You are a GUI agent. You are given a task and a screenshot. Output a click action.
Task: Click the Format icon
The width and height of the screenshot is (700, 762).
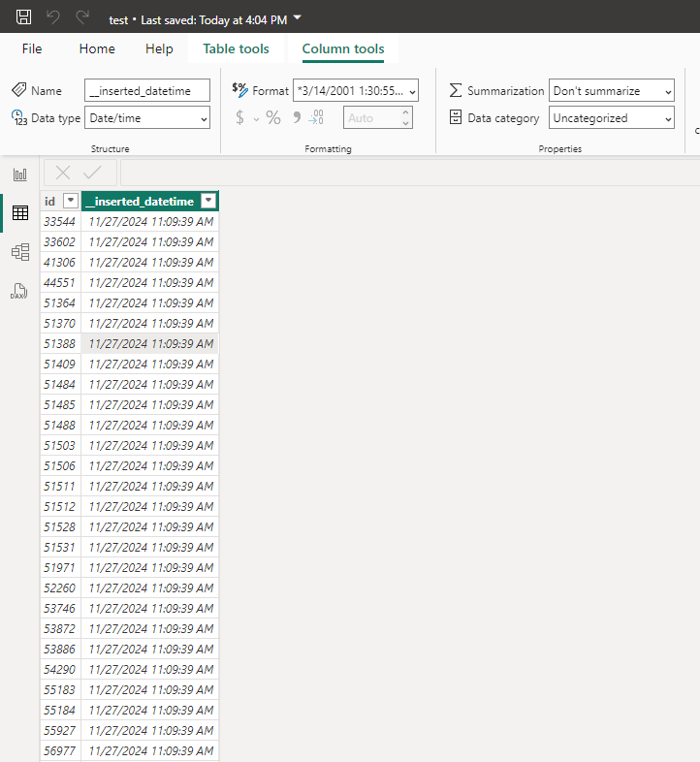(239, 90)
